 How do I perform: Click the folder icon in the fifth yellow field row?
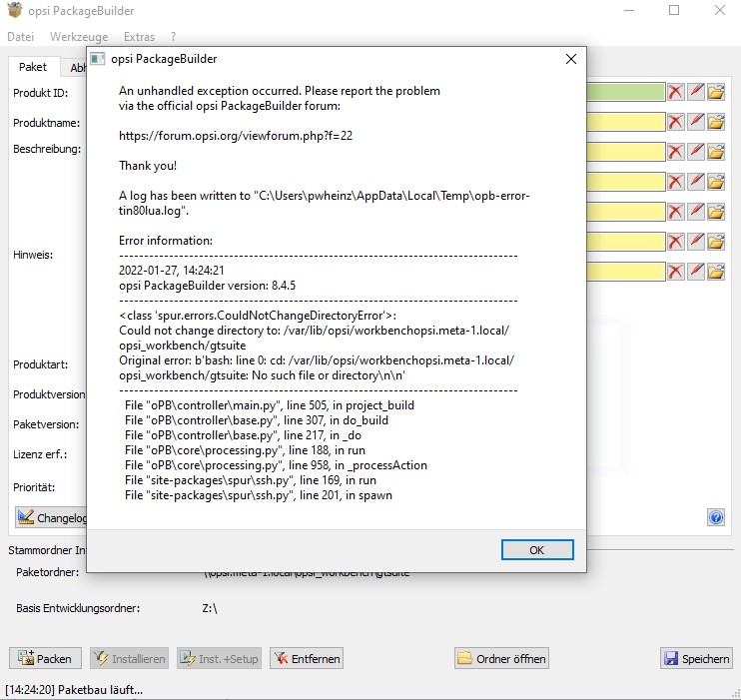716,242
